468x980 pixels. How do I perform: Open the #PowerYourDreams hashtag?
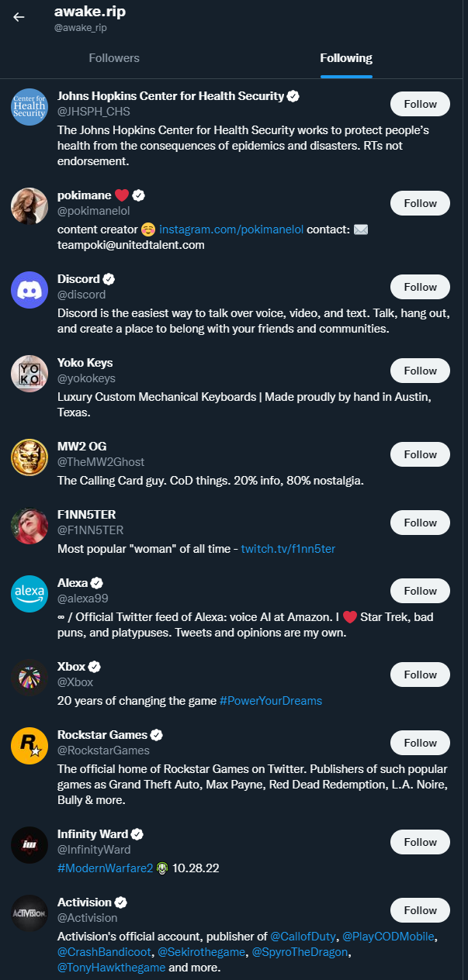click(271, 701)
